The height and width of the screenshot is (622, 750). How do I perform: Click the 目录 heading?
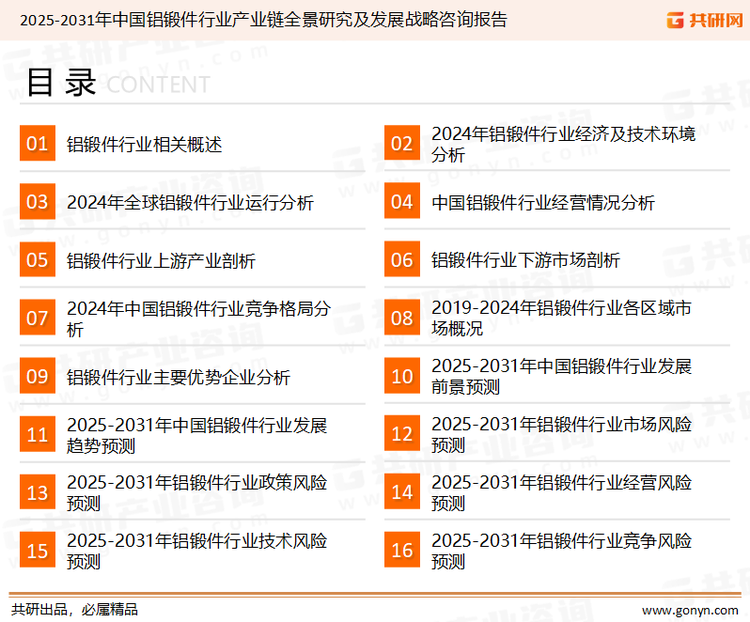coord(61,82)
